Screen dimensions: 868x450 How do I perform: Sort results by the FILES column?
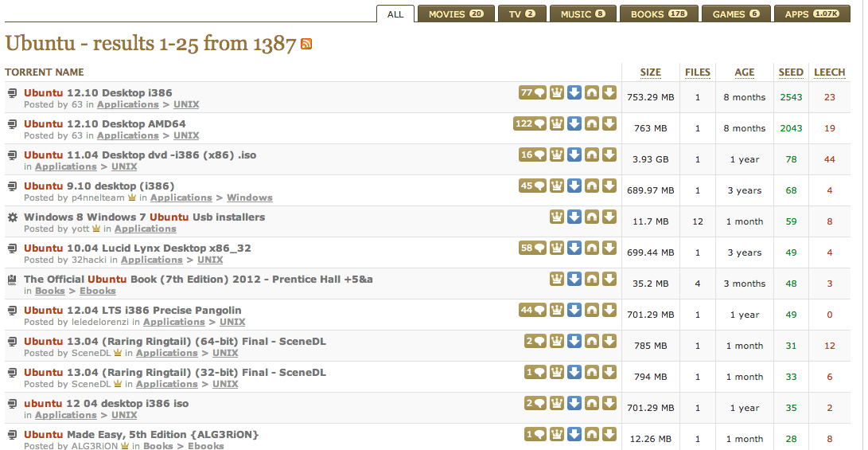(698, 72)
